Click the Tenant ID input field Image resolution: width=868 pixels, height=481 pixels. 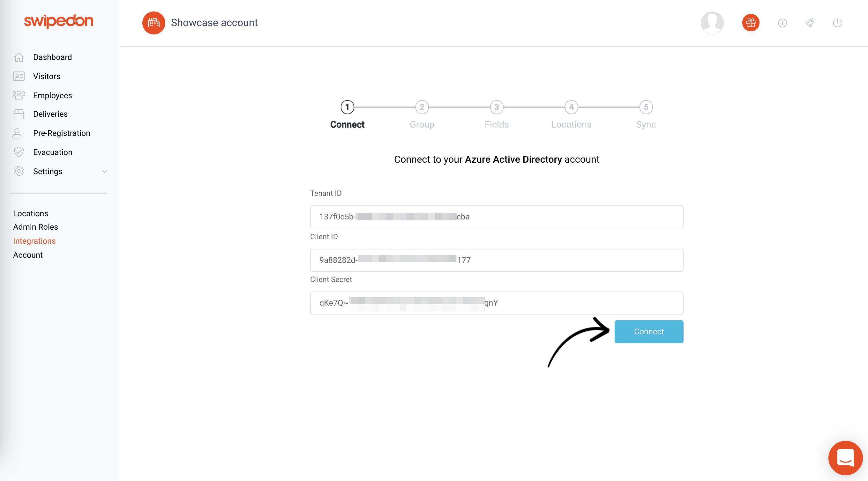[497, 217]
